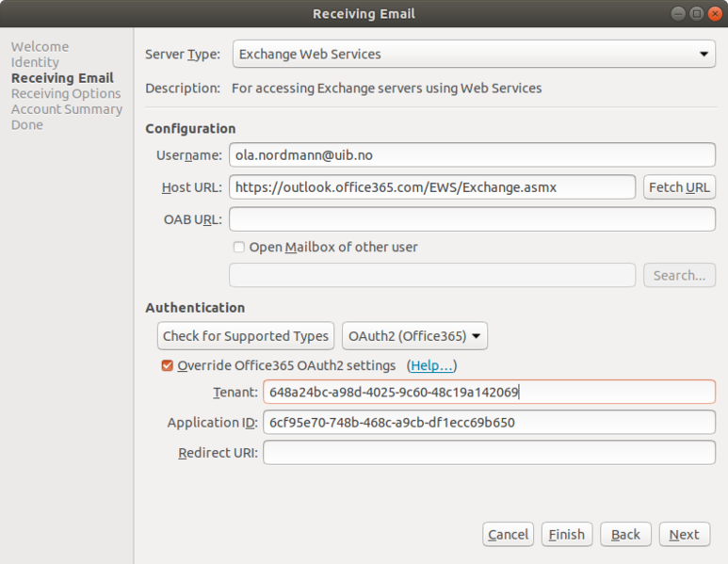This screenshot has height=564, width=728.
Task: Close the Receiving Email window
Action: pos(715,14)
